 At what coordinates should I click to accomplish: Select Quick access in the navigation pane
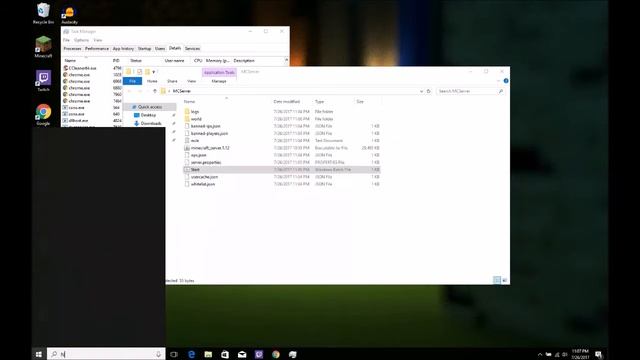150,107
